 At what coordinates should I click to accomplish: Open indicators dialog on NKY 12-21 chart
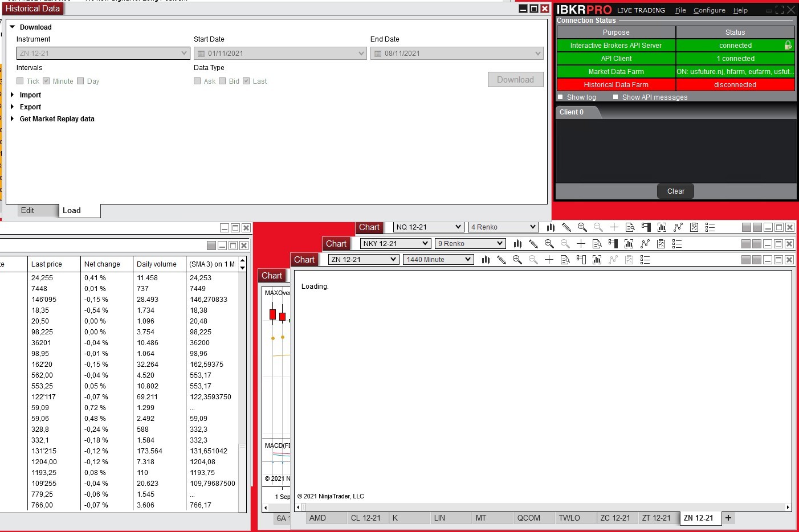coord(629,244)
